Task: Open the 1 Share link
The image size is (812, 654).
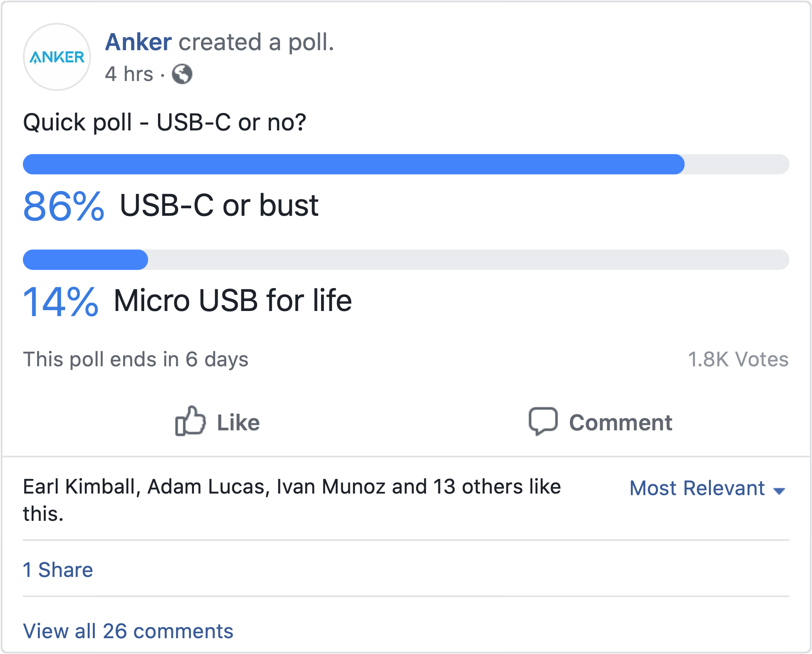Action: 58,570
